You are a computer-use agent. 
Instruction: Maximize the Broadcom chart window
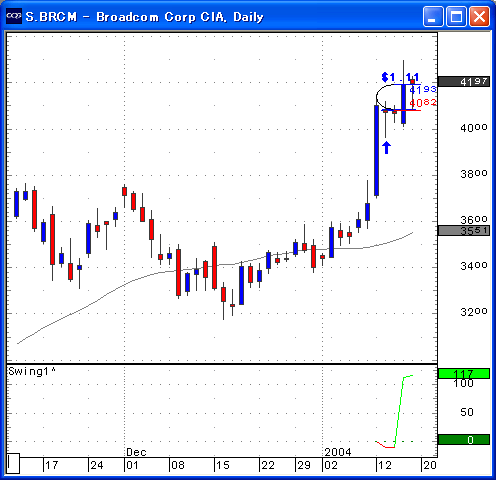(456, 16)
